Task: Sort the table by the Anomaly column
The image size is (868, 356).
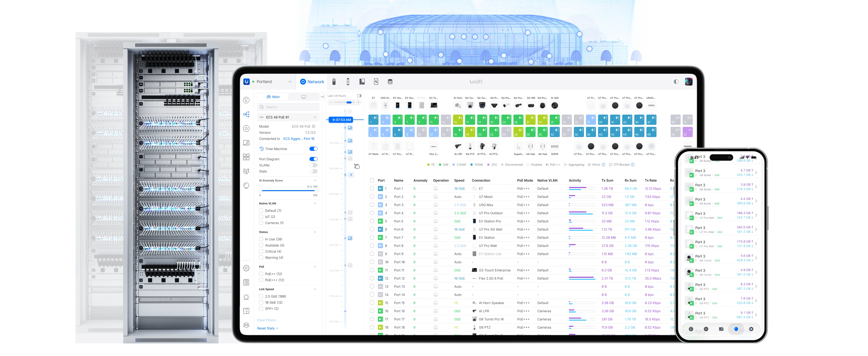Action: [420, 180]
